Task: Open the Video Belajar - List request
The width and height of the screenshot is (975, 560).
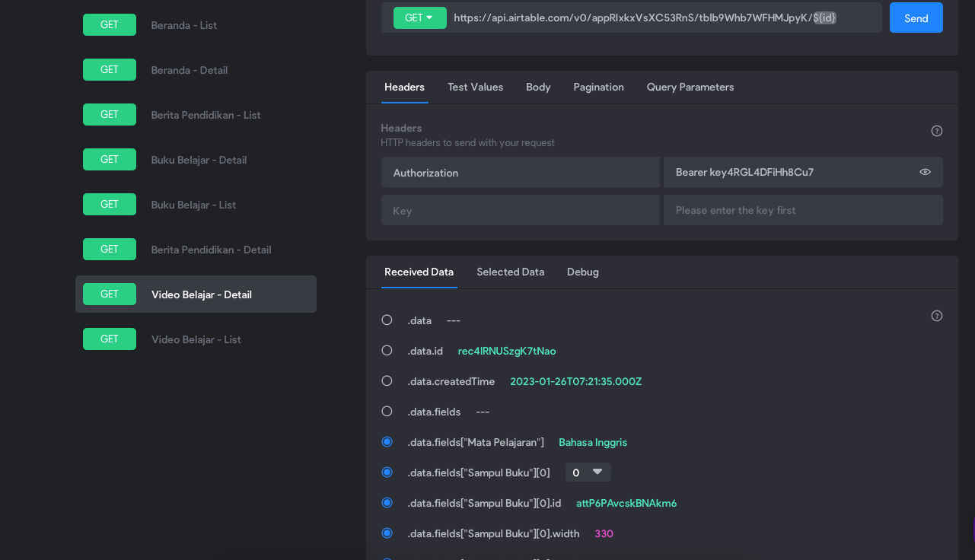Action: (x=196, y=339)
